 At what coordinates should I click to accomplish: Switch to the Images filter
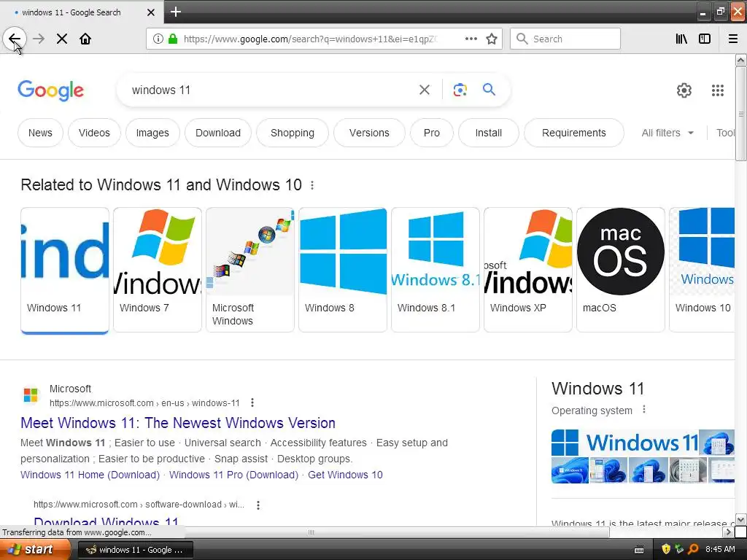pyautogui.click(x=152, y=133)
